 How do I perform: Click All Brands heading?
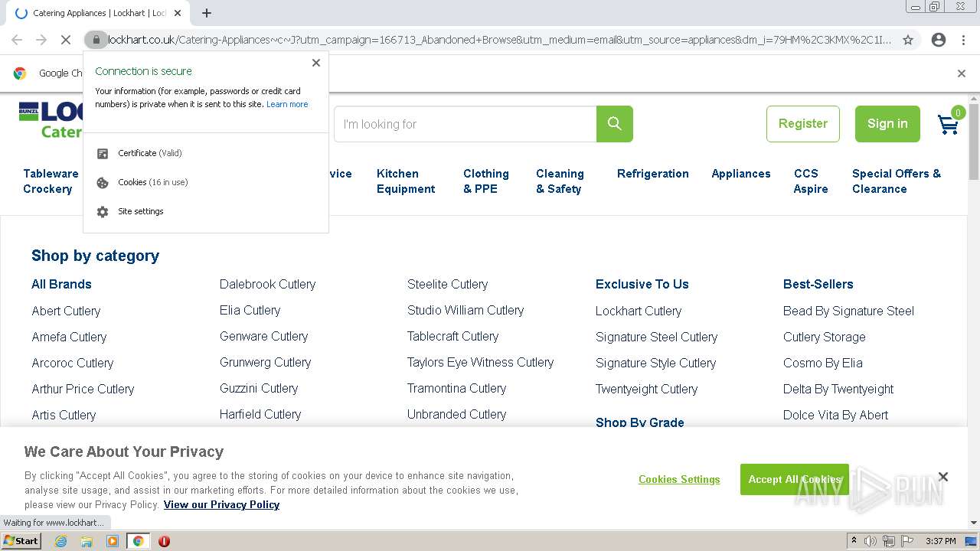[61, 284]
